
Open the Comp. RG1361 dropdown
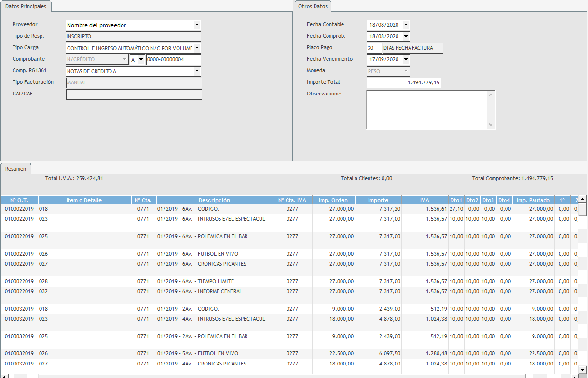coord(197,71)
